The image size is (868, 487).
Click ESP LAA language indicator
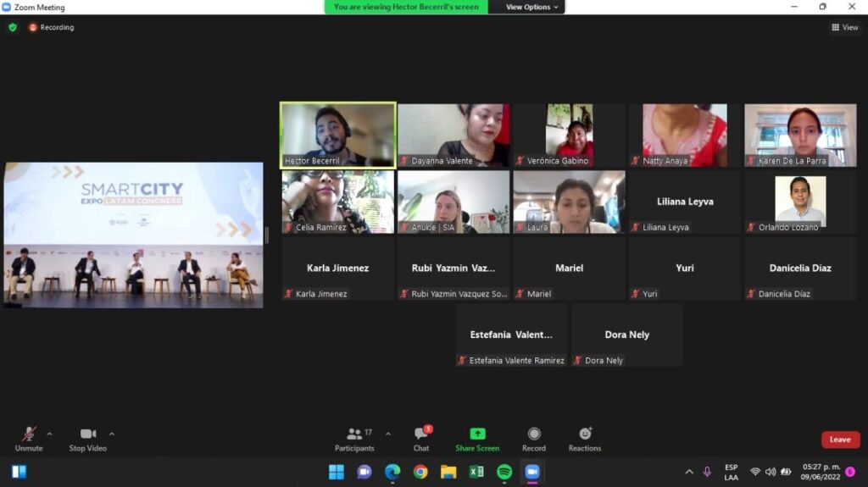732,472
